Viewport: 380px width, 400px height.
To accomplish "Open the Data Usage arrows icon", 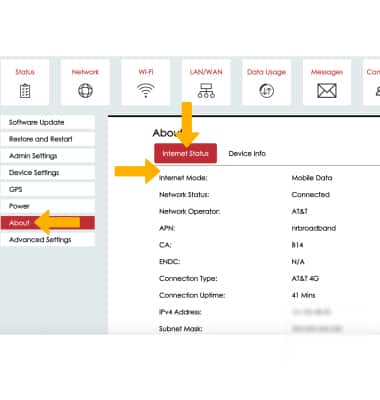I will 266,91.
